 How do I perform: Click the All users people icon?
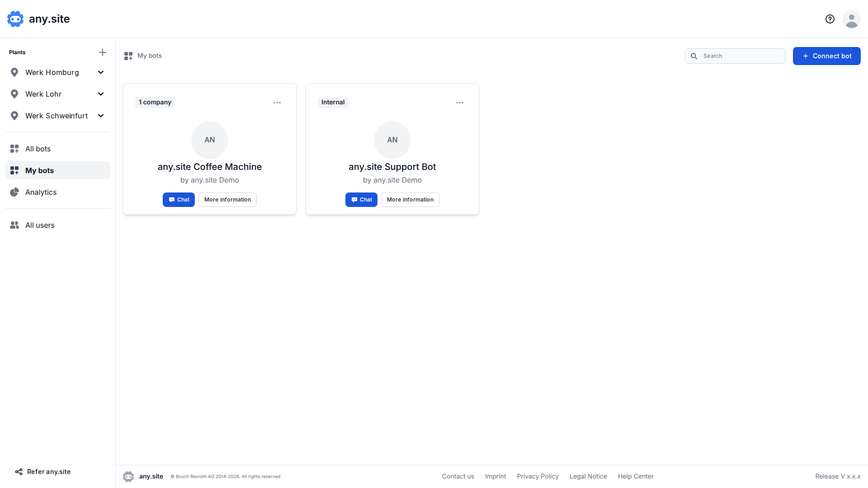(x=14, y=225)
